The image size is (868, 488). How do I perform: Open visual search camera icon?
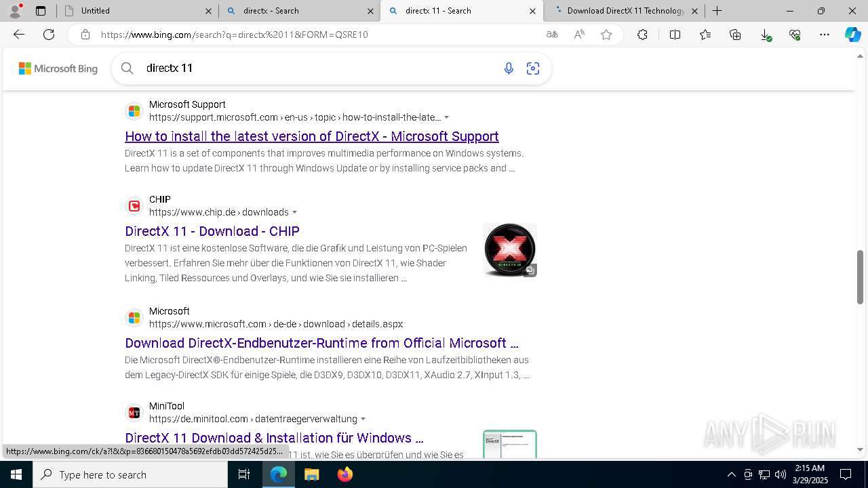pyautogui.click(x=533, y=68)
